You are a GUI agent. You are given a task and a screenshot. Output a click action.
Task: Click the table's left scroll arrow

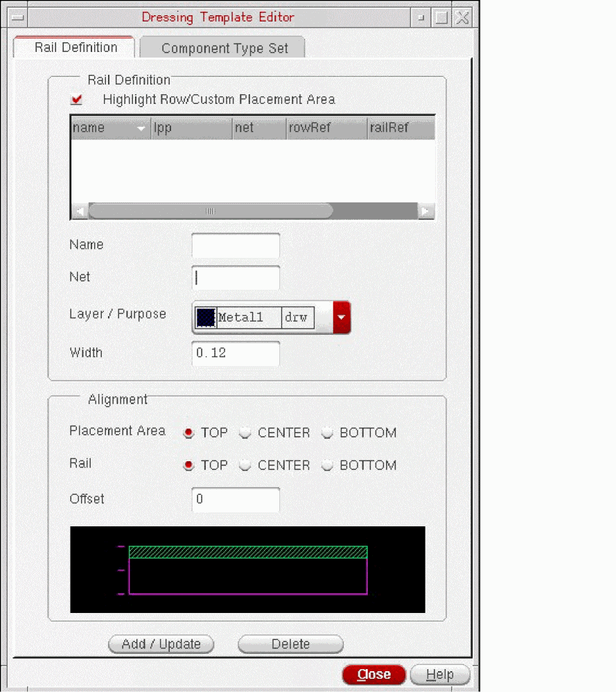click(x=80, y=211)
